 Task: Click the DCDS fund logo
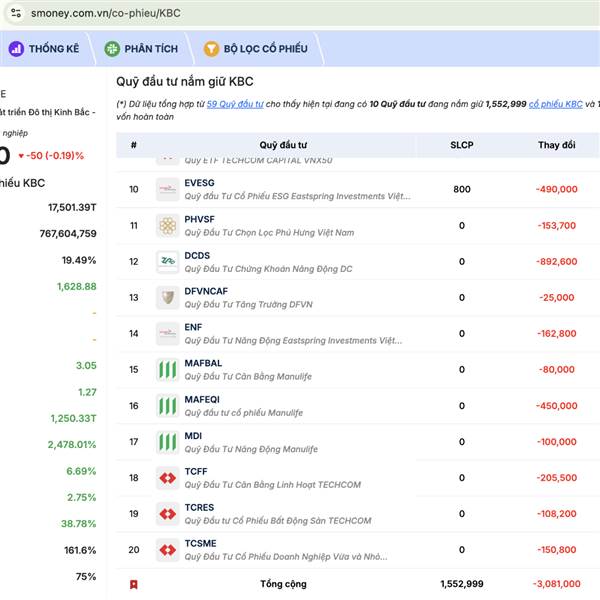tap(168, 262)
